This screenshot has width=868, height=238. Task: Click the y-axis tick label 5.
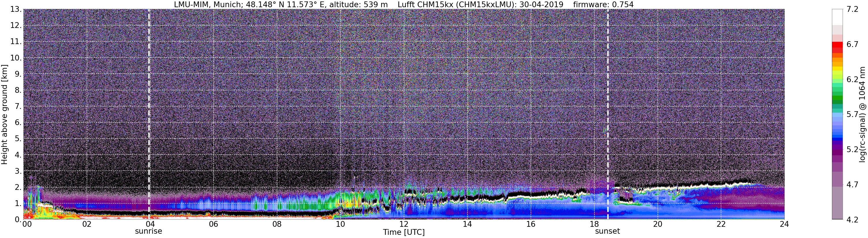pyautogui.click(x=18, y=139)
